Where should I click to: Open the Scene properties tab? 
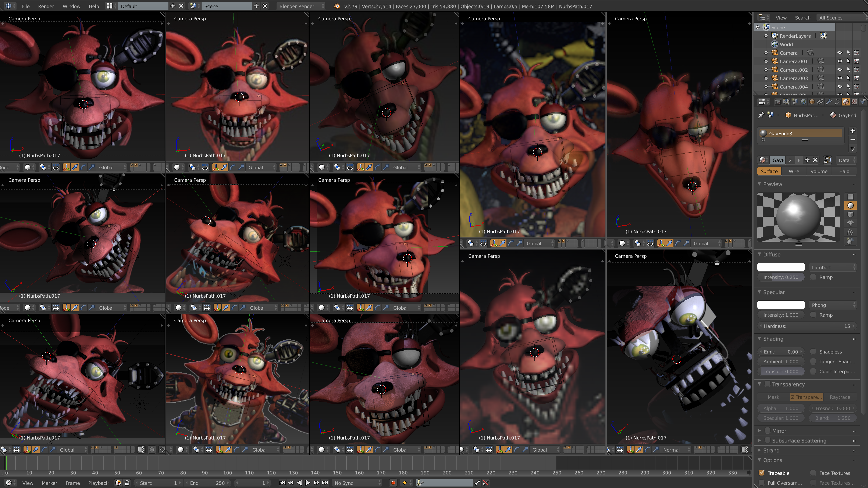[795, 102]
